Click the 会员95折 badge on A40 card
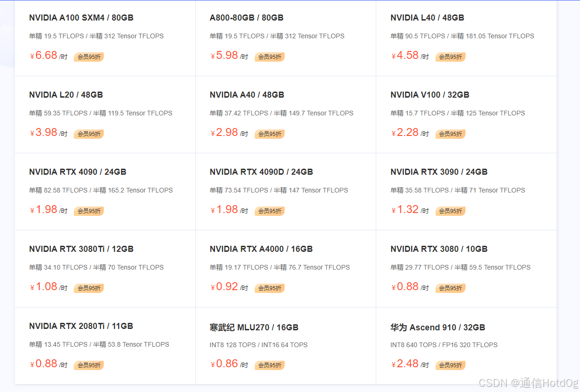 pyautogui.click(x=270, y=134)
